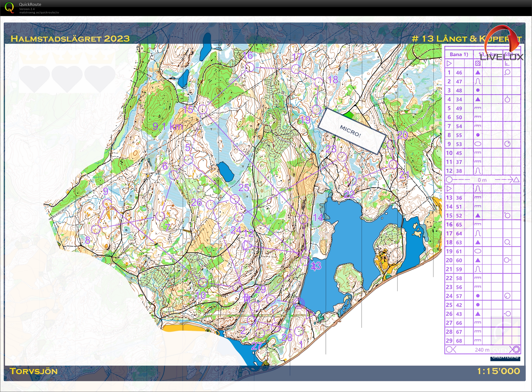
Task: Click the re-entrant symbol in row 12 38
Action: [477, 171]
